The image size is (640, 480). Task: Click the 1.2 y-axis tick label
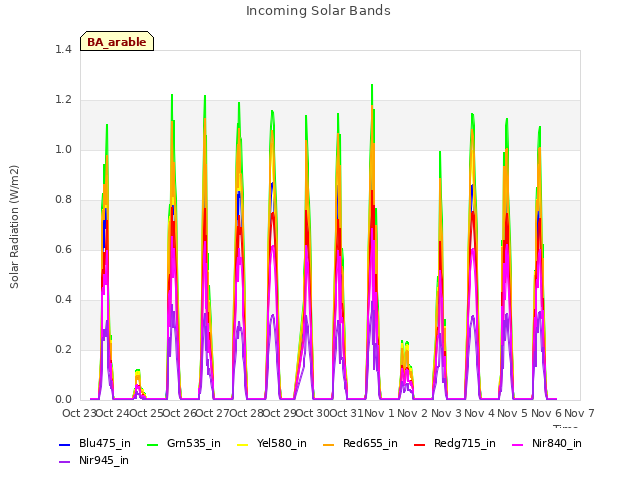pos(63,100)
